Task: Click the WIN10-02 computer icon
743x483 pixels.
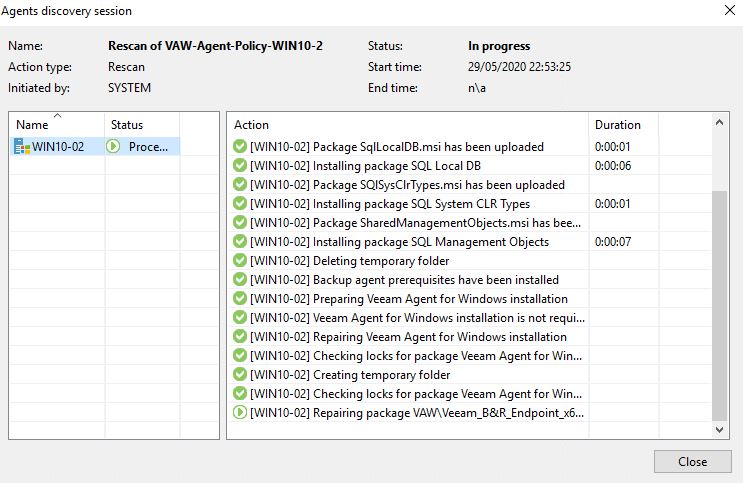Action: [22, 146]
